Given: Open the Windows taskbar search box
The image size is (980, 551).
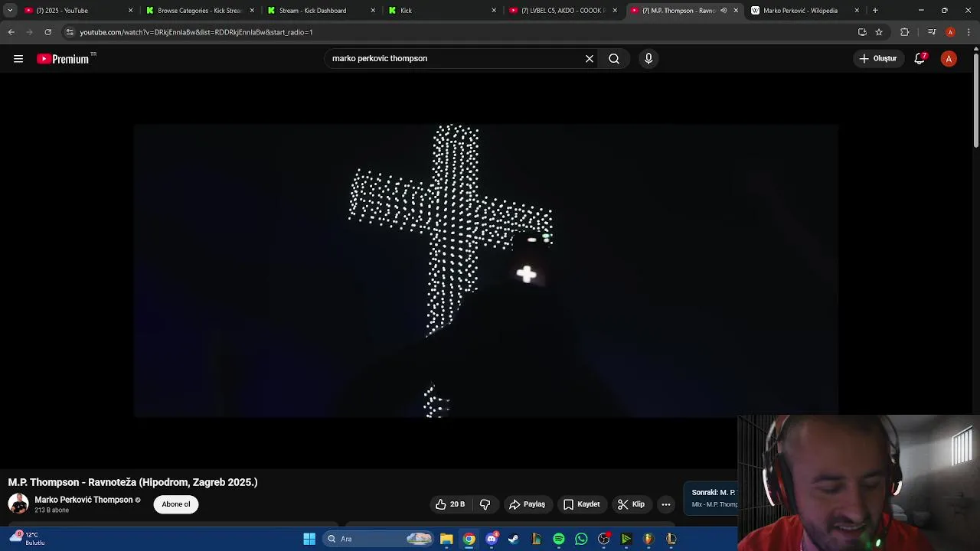Looking at the screenshot, I should (379, 539).
